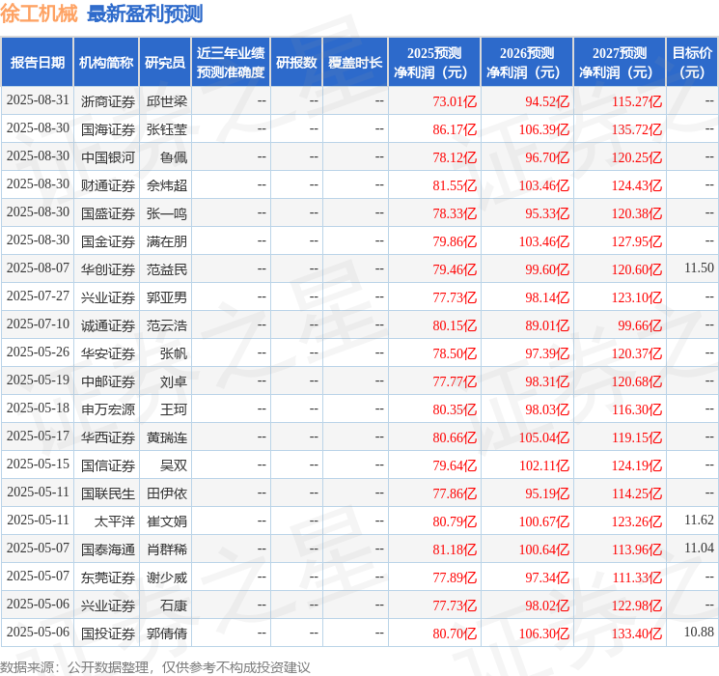This screenshot has width=719, height=676.
Task: Select the 华创证券 cell
Action: pos(108,269)
